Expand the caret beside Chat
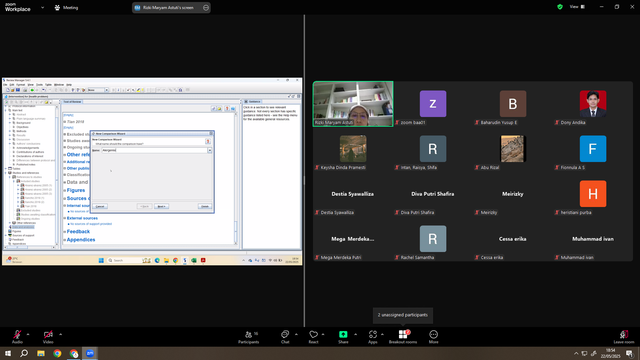 coord(296,334)
